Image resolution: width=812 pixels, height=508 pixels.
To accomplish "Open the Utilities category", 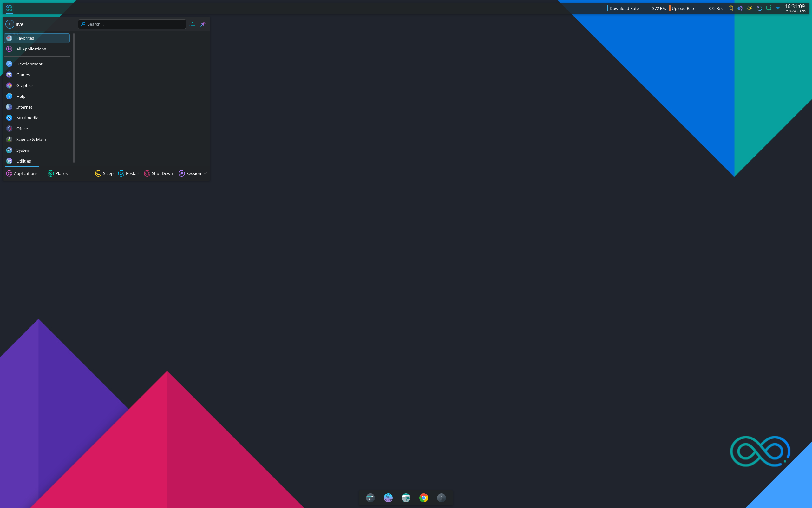I will (37, 161).
